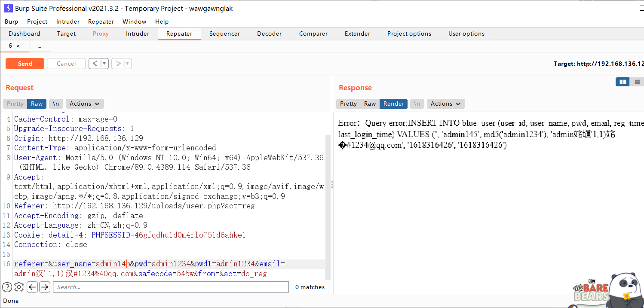Go to previous search match arrow

32,287
